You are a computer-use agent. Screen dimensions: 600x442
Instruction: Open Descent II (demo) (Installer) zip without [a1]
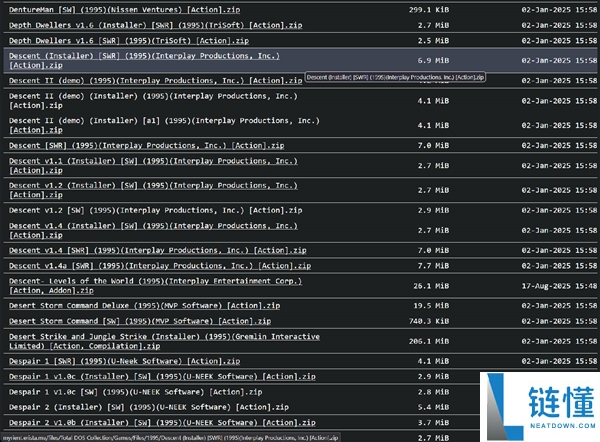(x=153, y=101)
